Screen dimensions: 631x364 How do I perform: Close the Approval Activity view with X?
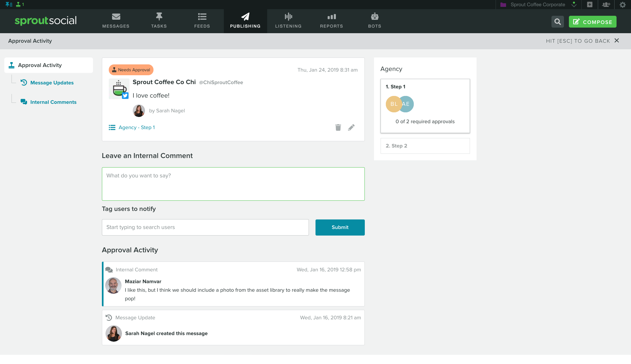pyautogui.click(x=617, y=40)
